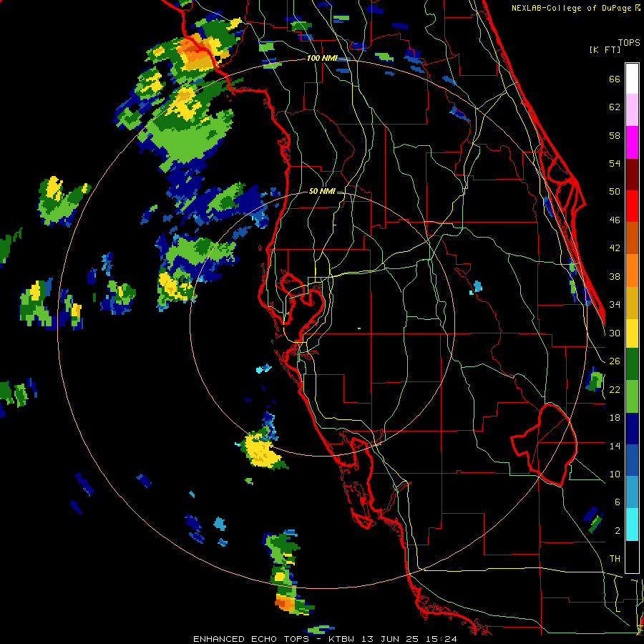This screenshot has width=644, height=644.
Task: Click the 46 legend value
Action: point(615,220)
